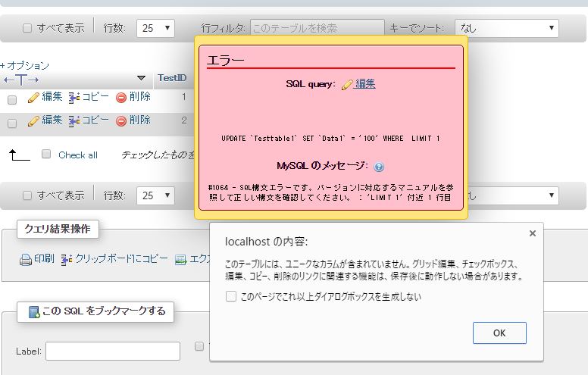Click コピー link text in row 1
The width and height of the screenshot is (588, 375).
[95, 97]
